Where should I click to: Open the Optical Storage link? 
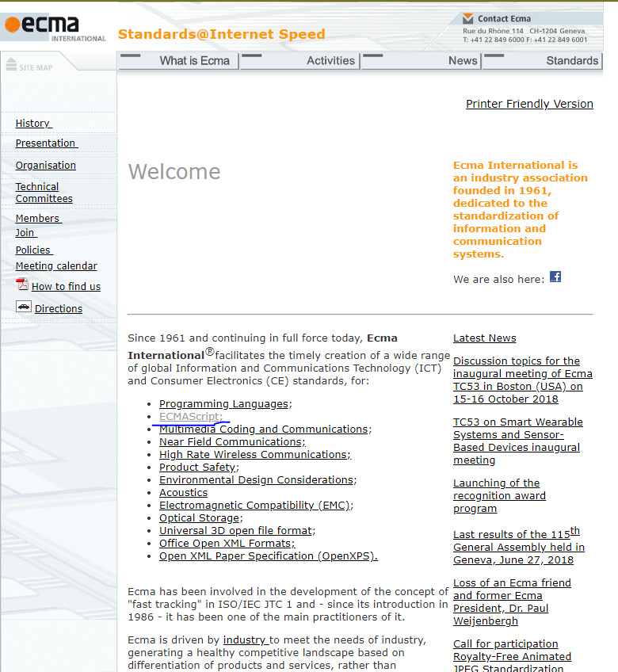tap(200, 518)
